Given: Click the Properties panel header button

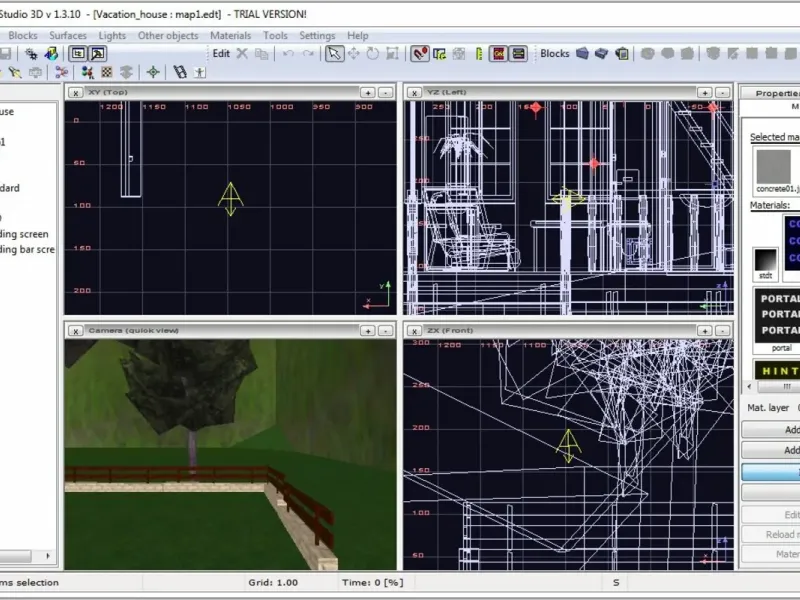Looking at the screenshot, I should click(x=776, y=93).
